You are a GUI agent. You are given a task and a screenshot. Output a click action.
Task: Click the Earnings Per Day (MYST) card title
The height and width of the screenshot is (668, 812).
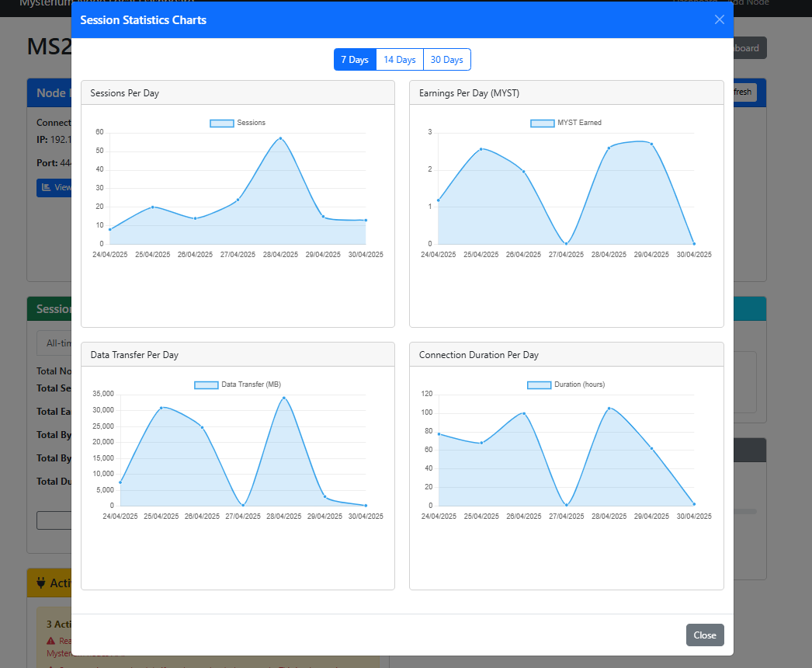click(469, 93)
